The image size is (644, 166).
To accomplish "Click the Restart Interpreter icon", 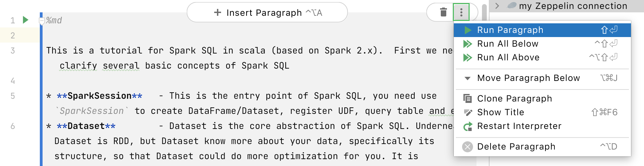I will click(x=467, y=126).
